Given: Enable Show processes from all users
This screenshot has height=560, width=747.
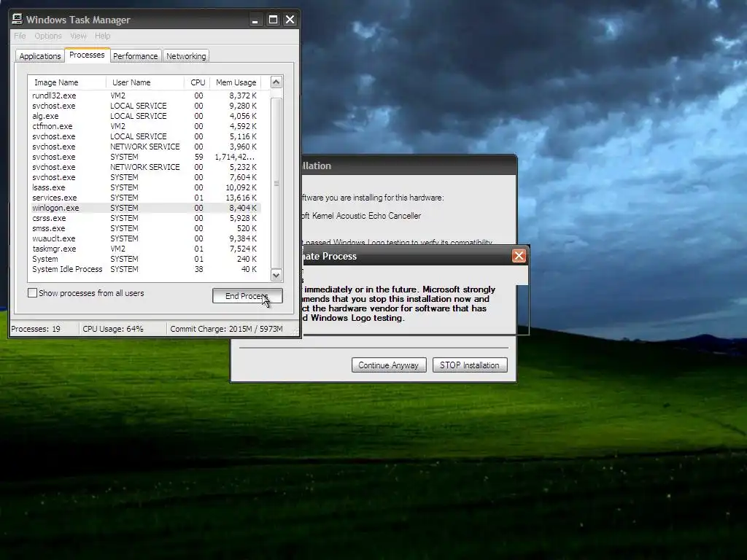Looking at the screenshot, I should (x=32, y=293).
